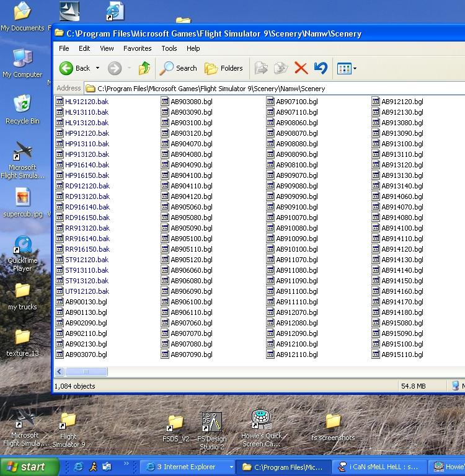Image resolution: width=465 pixels, height=476 pixels.
Task: Select the texture.13 desktop folder
Action: pos(22,343)
